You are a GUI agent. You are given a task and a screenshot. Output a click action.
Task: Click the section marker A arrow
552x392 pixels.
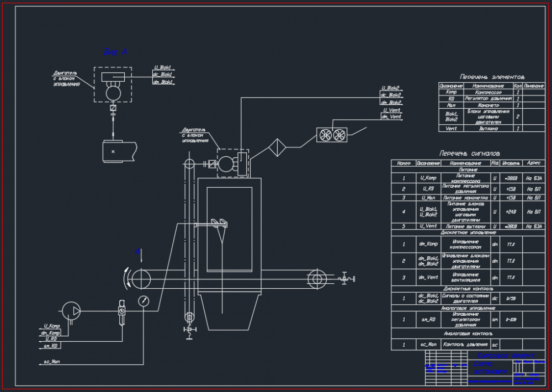(139, 255)
